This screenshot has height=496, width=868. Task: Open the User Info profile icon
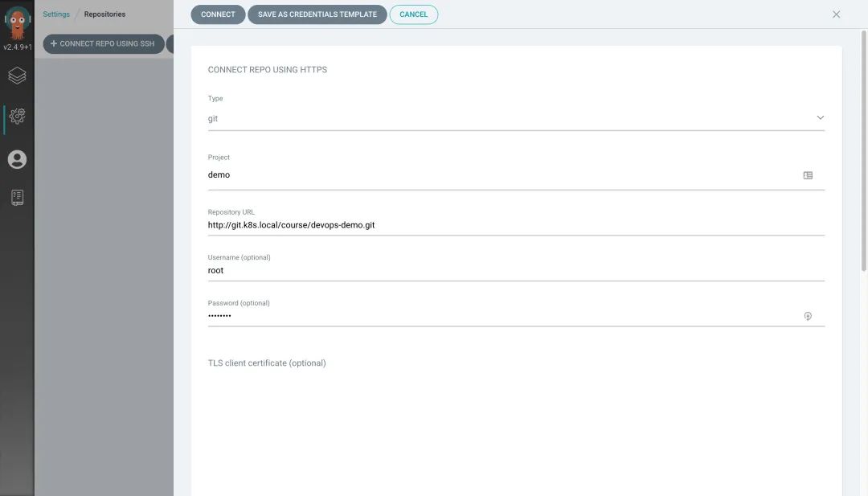[x=17, y=159]
